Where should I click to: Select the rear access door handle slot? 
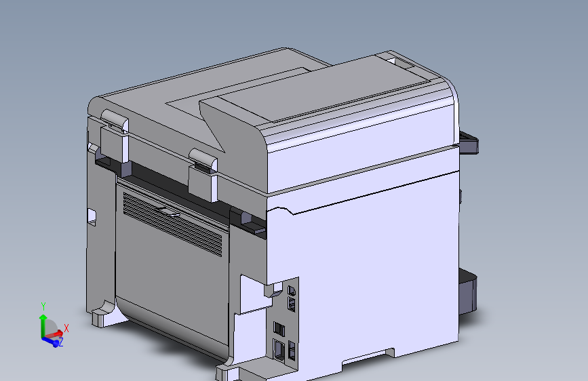[168, 212]
